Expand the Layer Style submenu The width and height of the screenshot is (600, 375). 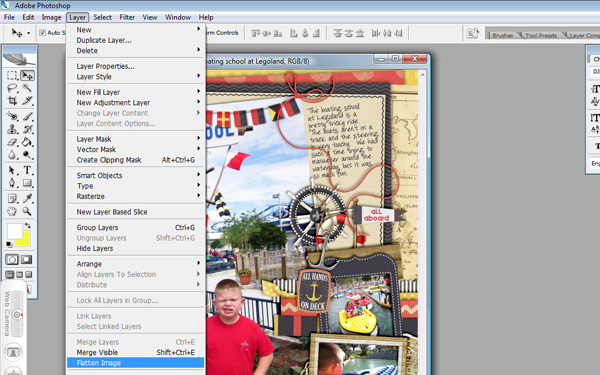135,77
